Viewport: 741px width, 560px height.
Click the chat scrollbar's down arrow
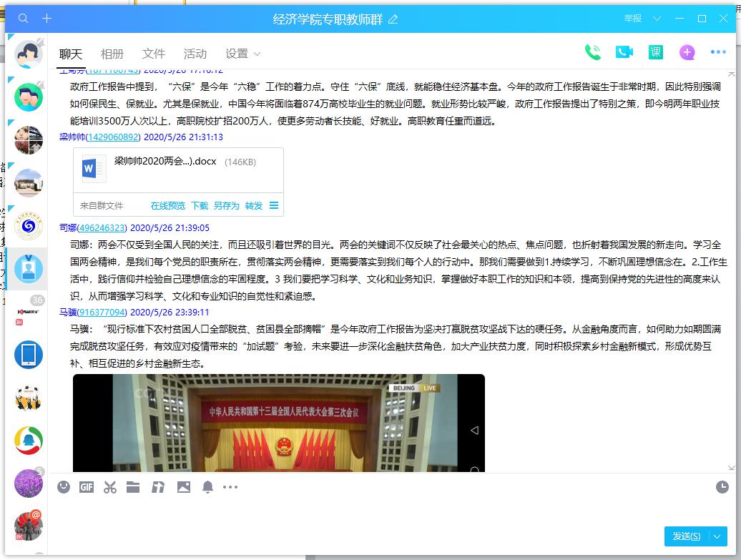pyautogui.click(x=731, y=468)
